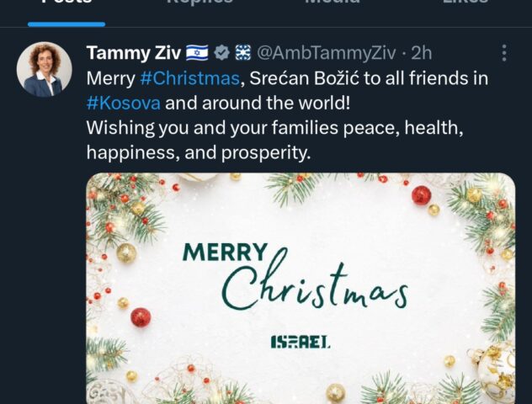Click the Israeli flag emoji after the name
The width and height of the screenshot is (532, 404).
point(196,53)
